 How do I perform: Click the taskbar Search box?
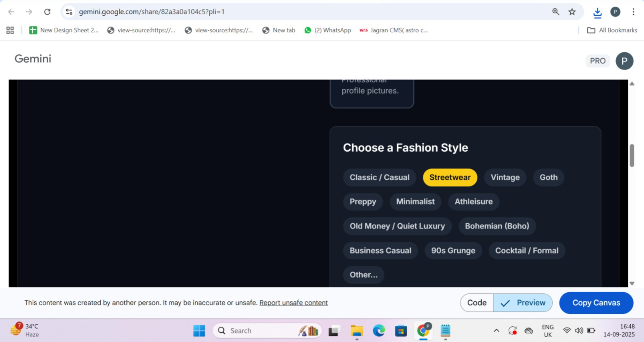coord(267,331)
